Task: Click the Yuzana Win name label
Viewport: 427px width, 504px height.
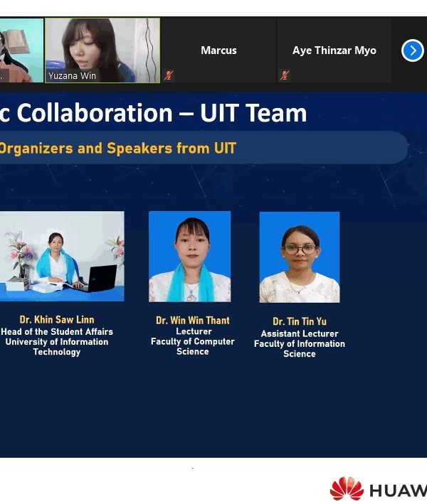Action: coord(72,76)
